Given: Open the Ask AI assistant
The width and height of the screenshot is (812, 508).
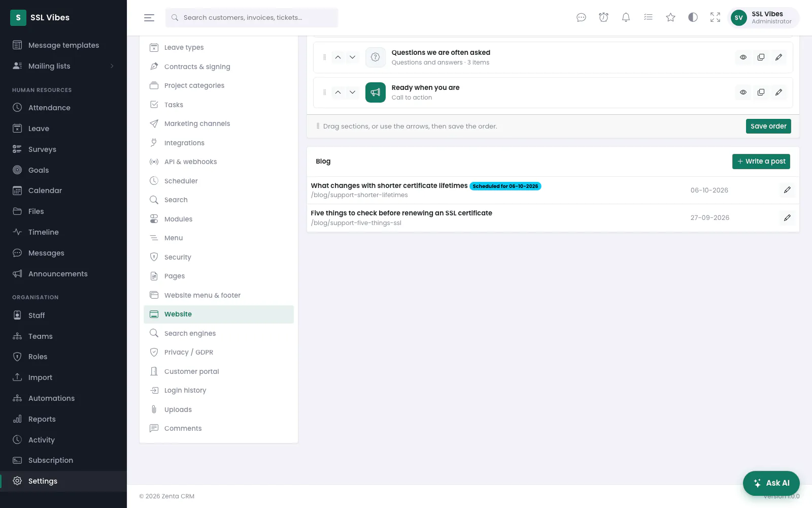Looking at the screenshot, I should tap(771, 483).
